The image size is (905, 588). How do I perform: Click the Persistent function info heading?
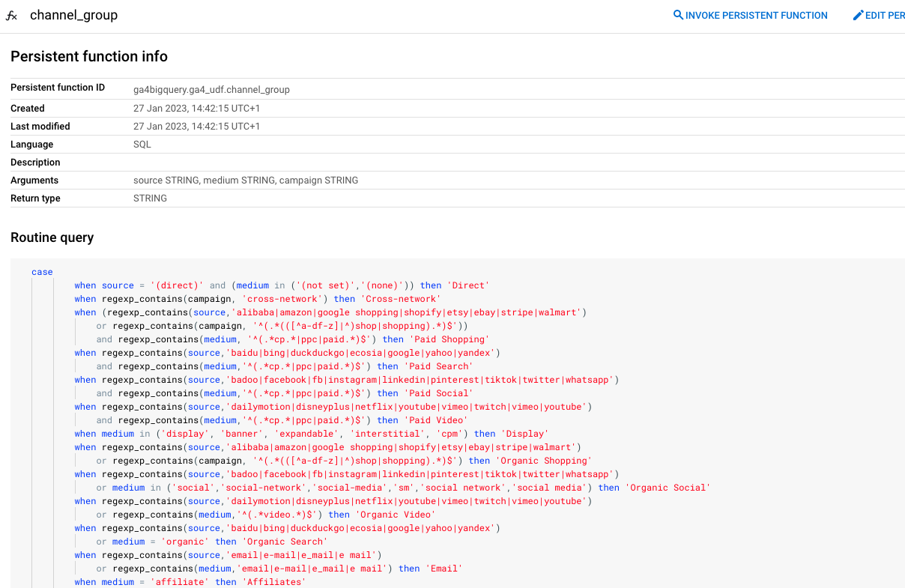pos(88,56)
